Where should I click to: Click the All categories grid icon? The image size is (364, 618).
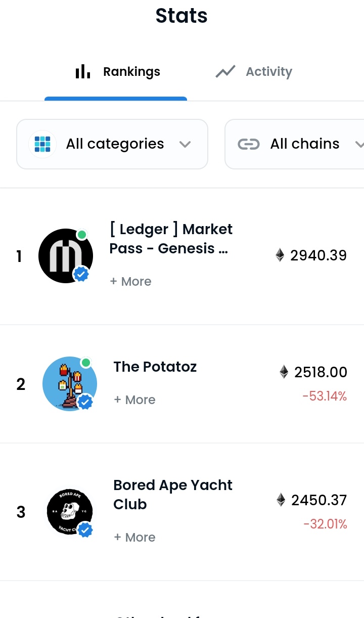pyautogui.click(x=42, y=144)
